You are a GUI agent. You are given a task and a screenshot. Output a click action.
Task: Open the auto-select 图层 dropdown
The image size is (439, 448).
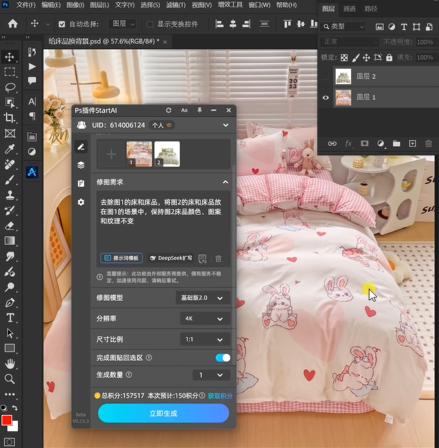tap(122, 24)
